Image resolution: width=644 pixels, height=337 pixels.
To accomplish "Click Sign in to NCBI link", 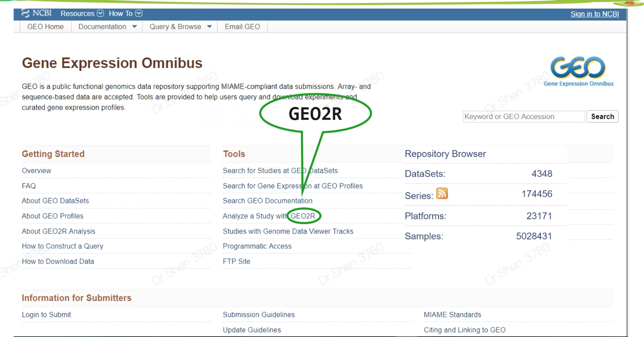I will [594, 14].
